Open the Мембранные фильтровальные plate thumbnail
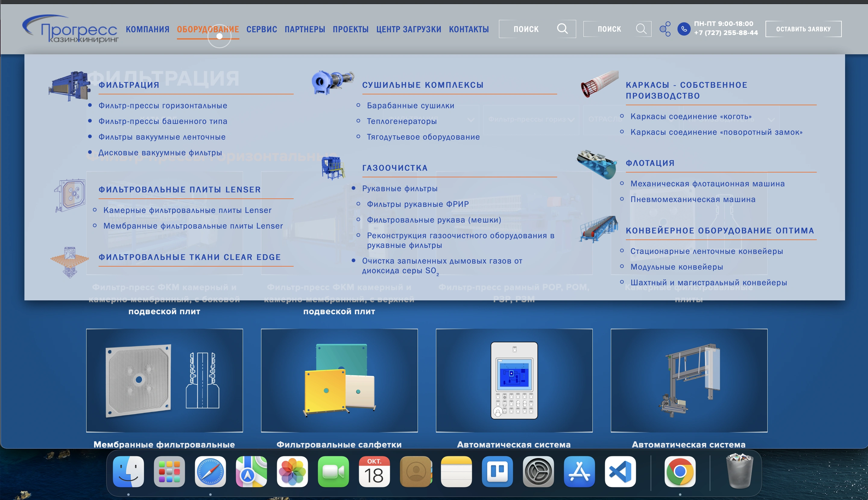This screenshot has width=868, height=500. point(164,380)
